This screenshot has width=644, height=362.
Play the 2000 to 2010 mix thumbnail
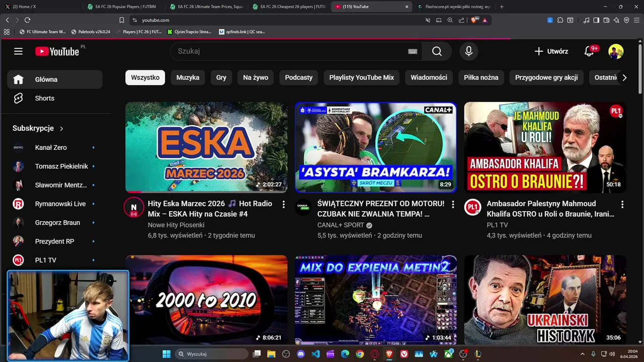(x=206, y=300)
